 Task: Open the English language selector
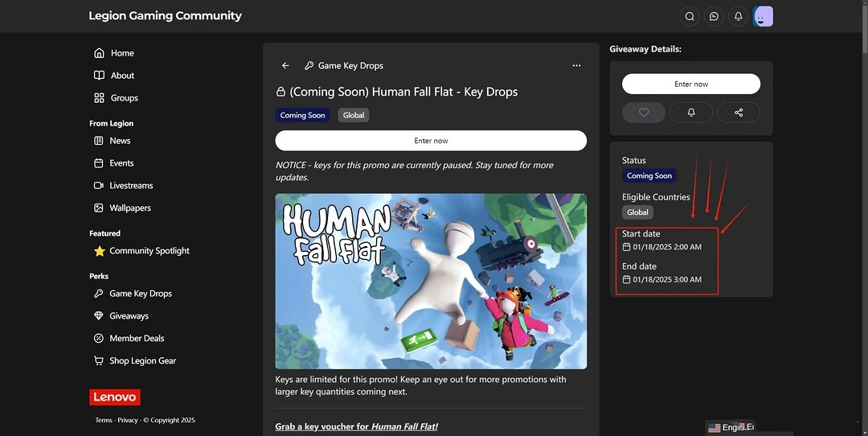(x=731, y=427)
